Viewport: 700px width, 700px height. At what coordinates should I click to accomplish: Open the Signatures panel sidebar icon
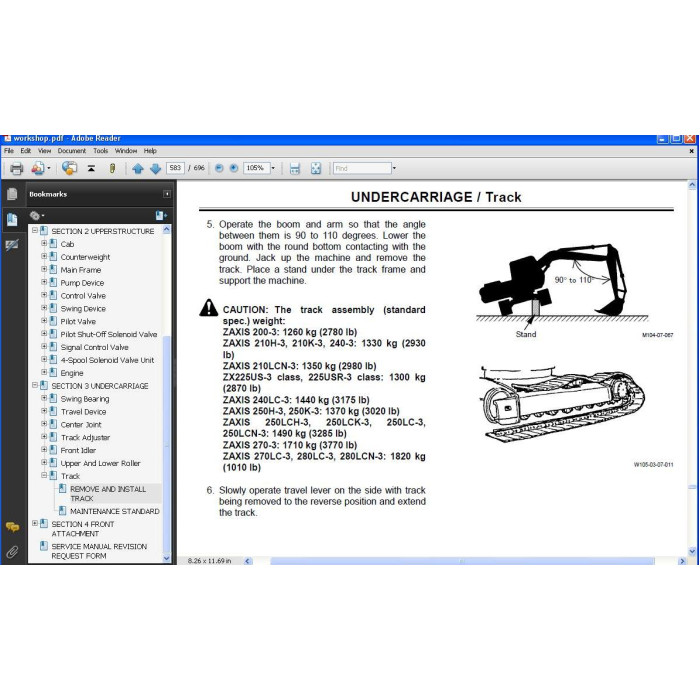(x=12, y=245)
